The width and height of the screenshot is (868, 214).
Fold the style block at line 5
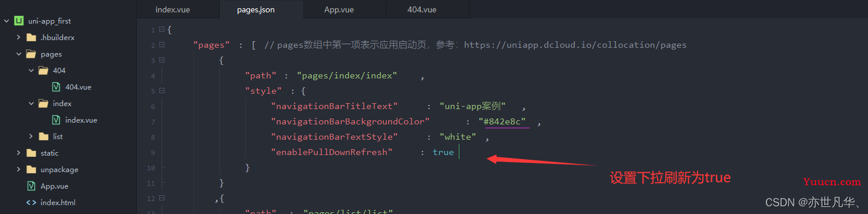[162, 91]
